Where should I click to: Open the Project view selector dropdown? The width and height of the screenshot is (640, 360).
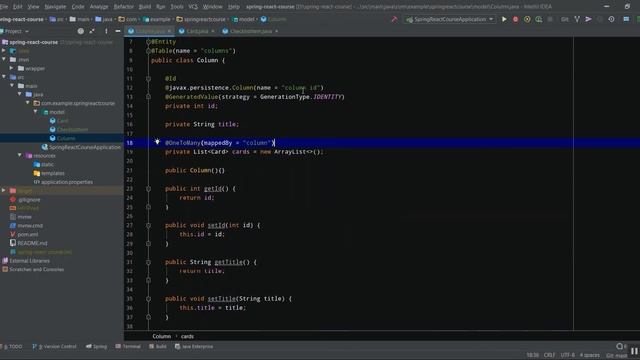tap(17, 31)
